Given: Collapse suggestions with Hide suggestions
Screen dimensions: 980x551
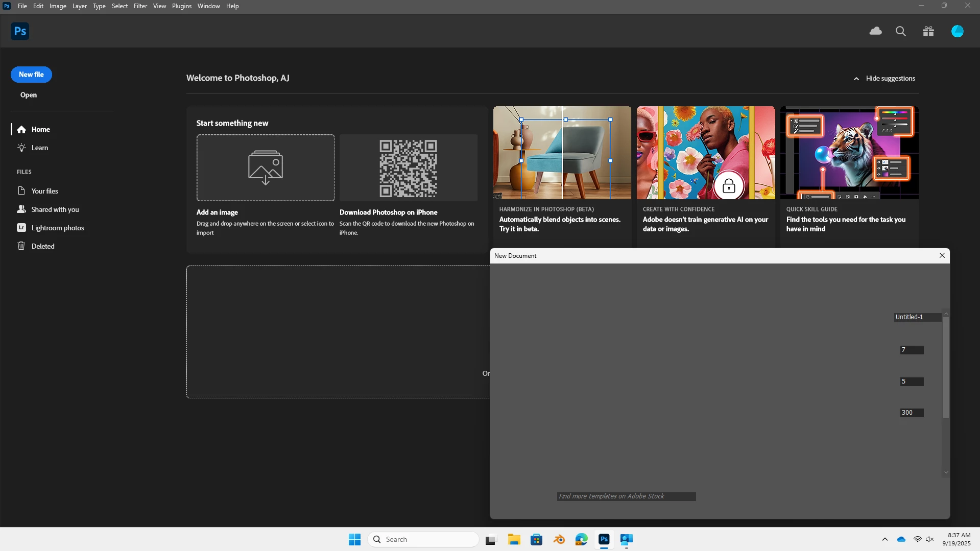Looking at the screenshot, I should pyautogui.click(x=885, y=78).
